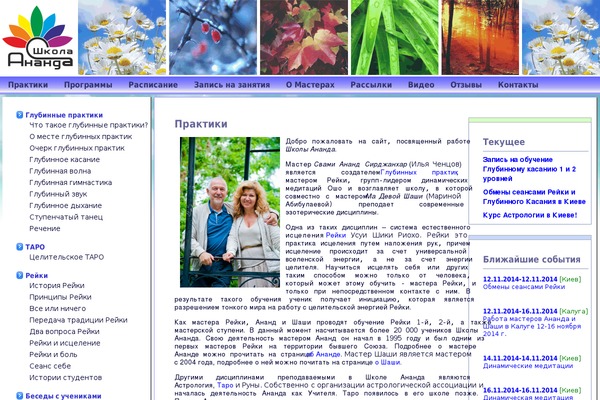
Task: Open Два вопроса Рейки link
Action: click(x=64, y=331)
